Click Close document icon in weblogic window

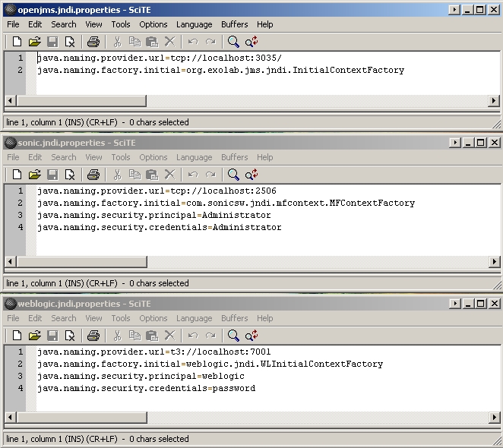click(x=70, y=336)
